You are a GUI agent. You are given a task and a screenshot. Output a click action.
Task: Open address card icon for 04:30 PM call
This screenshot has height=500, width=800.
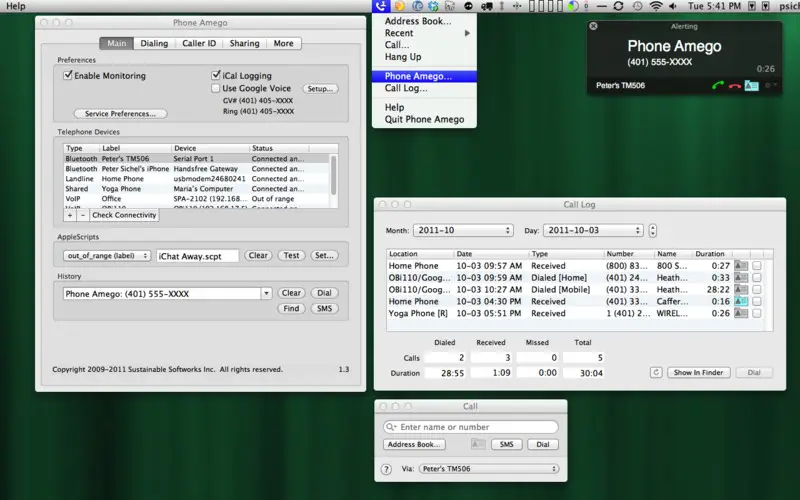click(x=741, y=301)
